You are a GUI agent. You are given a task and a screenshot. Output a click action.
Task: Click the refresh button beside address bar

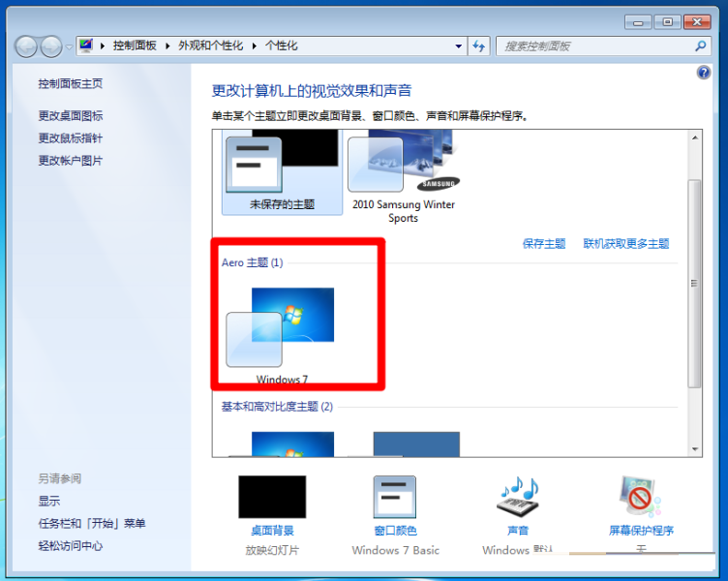tap(478, 46)
